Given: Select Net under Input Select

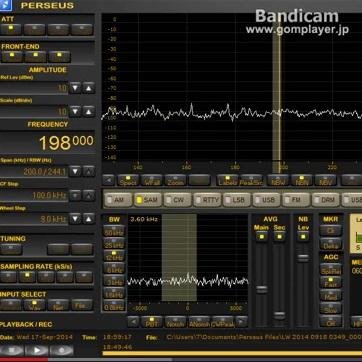Looking at the screenshot, I should [58, 305].
